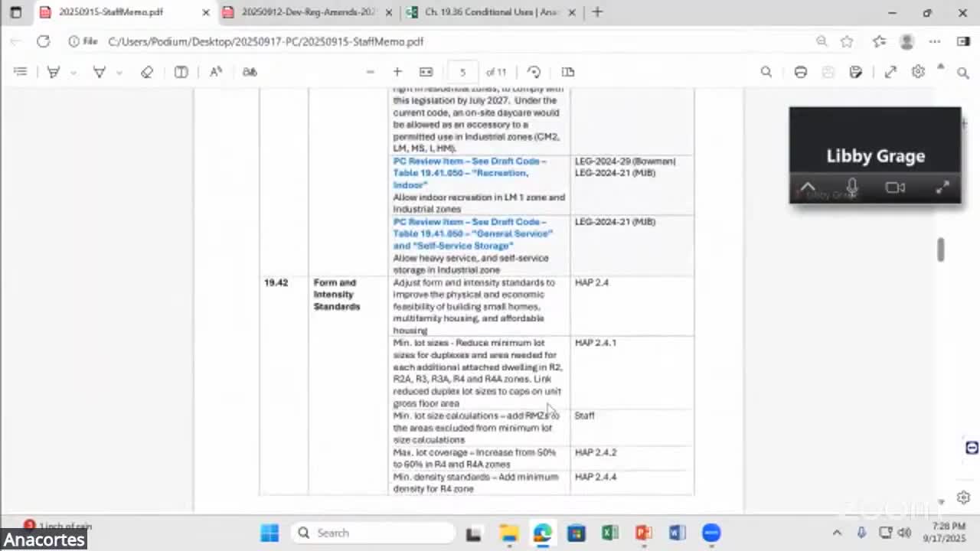Screen dimensions: 980x551
Task: Zoom out the PDF with minus
Action: point(371,72)
